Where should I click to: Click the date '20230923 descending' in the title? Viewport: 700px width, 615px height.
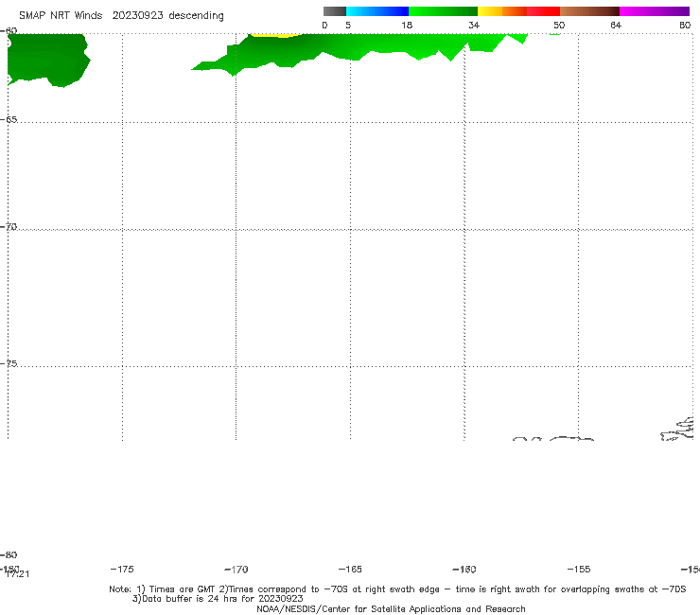(167, 16)
